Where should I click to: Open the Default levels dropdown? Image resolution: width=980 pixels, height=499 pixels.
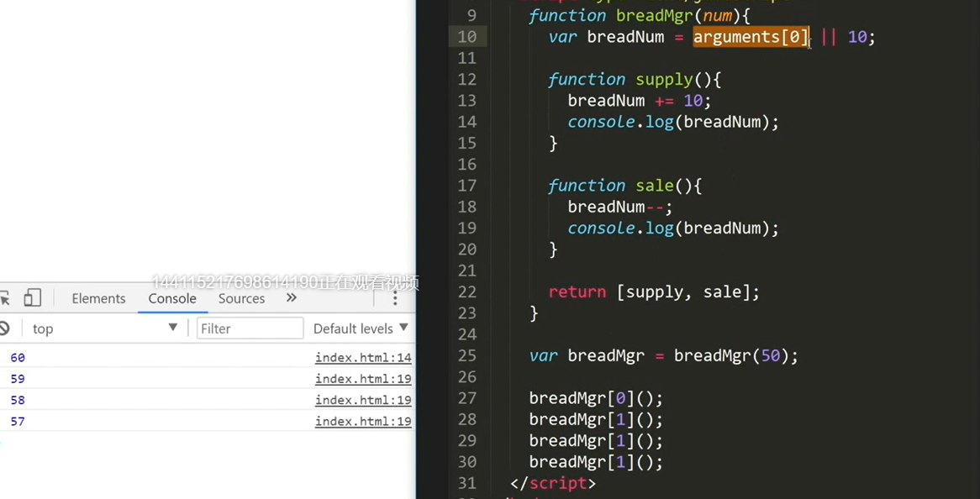tap(361, 328)
